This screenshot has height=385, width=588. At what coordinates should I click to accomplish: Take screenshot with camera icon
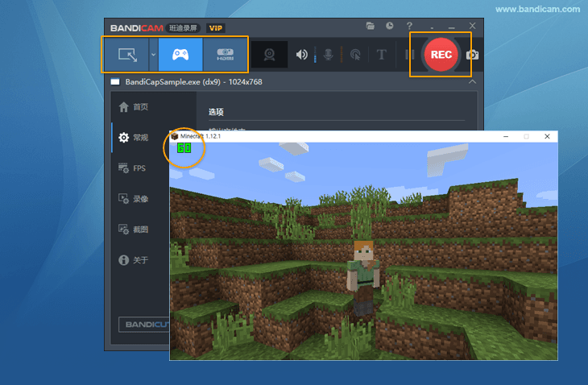coord(472,55)
